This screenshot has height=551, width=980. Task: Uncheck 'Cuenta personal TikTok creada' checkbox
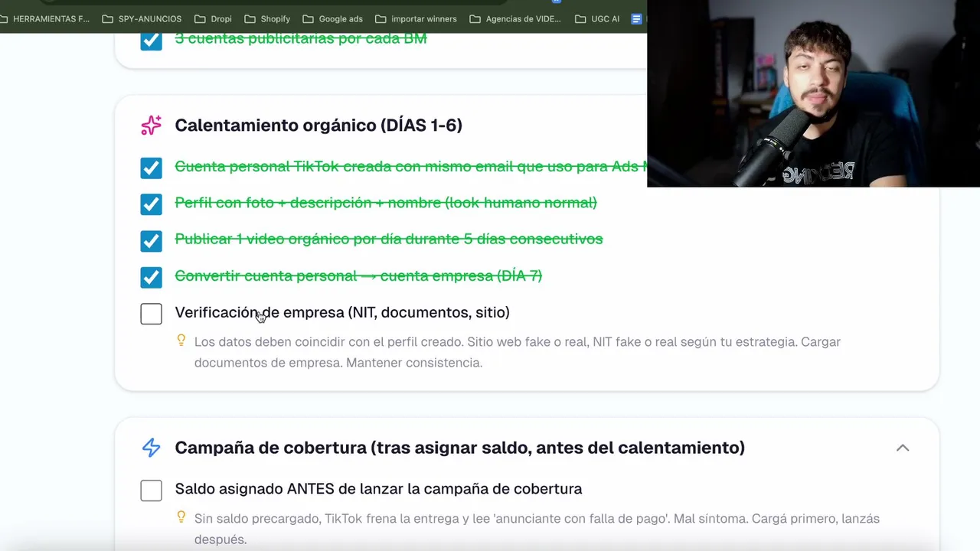151,168
